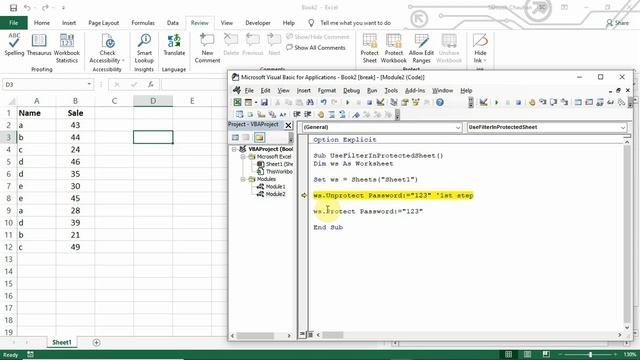Open the UseFilterInProtectedSheet procedure dropdown
This screenshot has width=640, height=360.
point(622,127)
